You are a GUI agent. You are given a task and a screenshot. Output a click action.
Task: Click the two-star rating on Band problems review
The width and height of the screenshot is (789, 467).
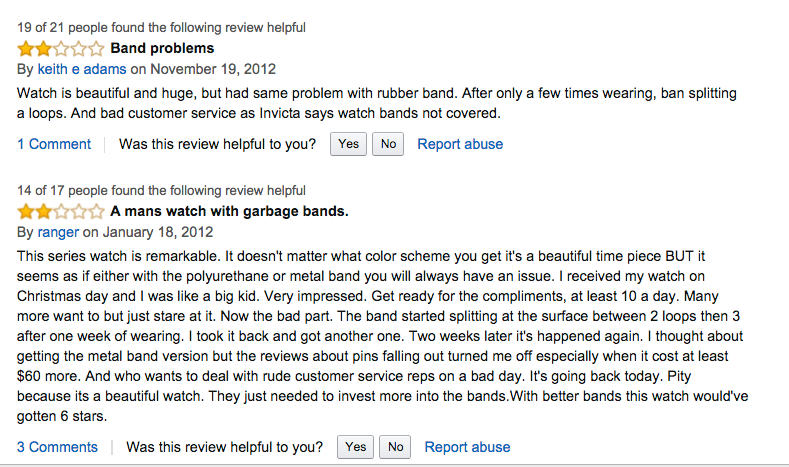60,48
